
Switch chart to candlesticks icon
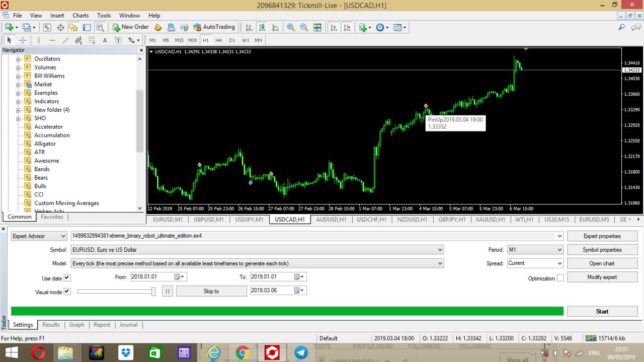[x=262, y=27]
